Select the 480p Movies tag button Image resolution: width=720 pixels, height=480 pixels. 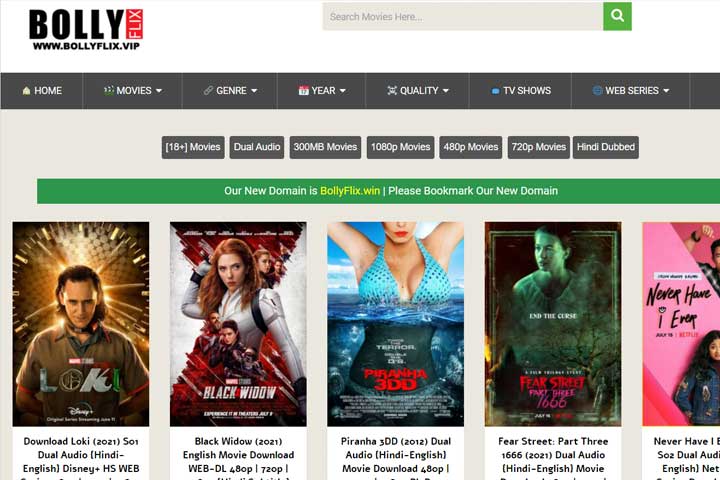[471, 147]
